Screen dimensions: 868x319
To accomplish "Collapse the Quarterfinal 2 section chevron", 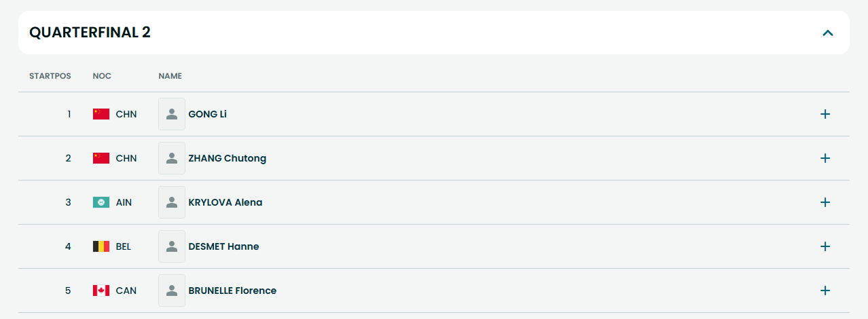I will [827, 33].
